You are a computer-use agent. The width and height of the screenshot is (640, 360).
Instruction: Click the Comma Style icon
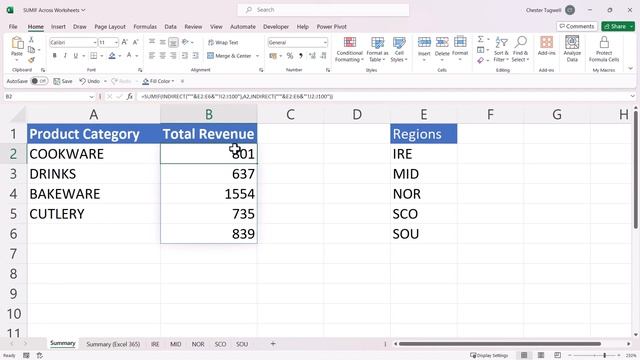301,56
